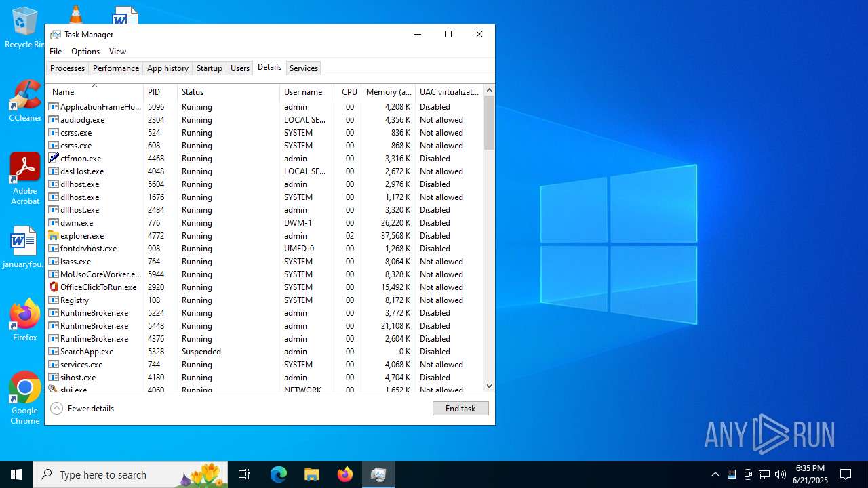Launch Firefox from taskbar
The image size is (868, 488).
pos(345,474)
